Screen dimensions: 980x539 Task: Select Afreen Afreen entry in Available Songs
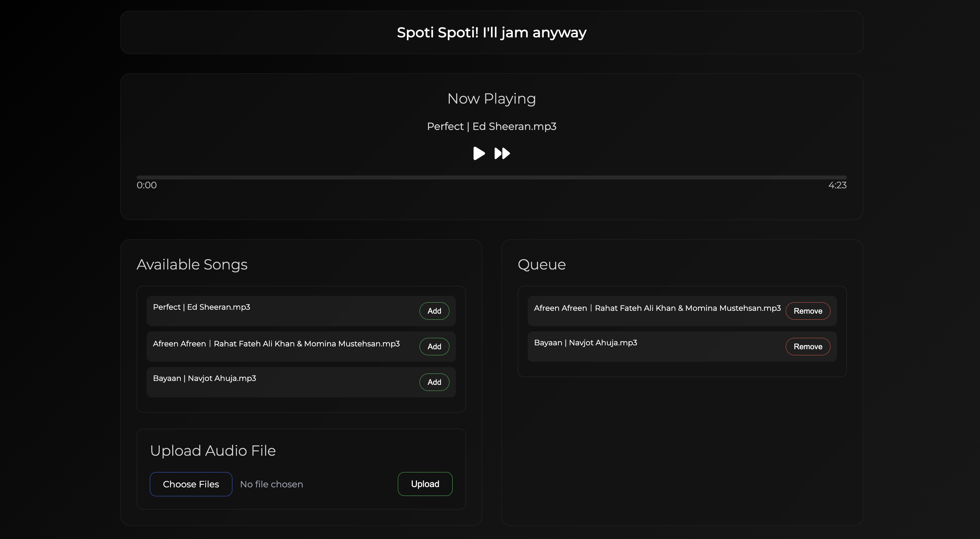tap(276, 344)
